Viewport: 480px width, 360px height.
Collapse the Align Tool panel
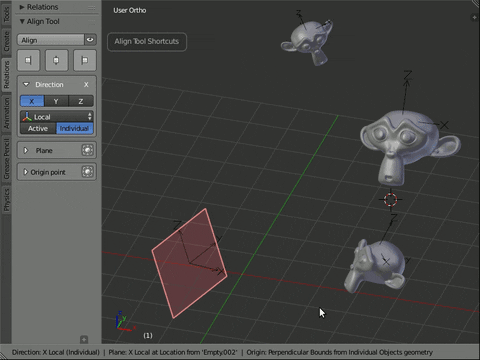point(22,21)
